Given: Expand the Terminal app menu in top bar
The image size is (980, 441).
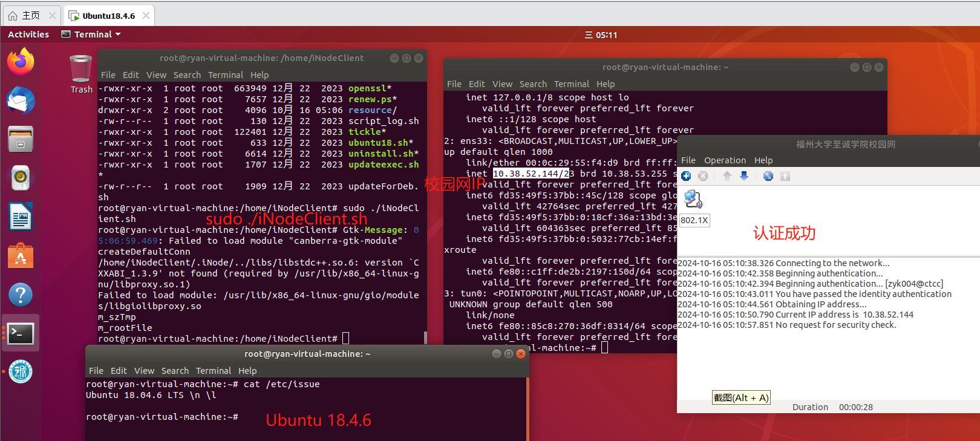Looking at the screenshot, I should click(91, 34).
